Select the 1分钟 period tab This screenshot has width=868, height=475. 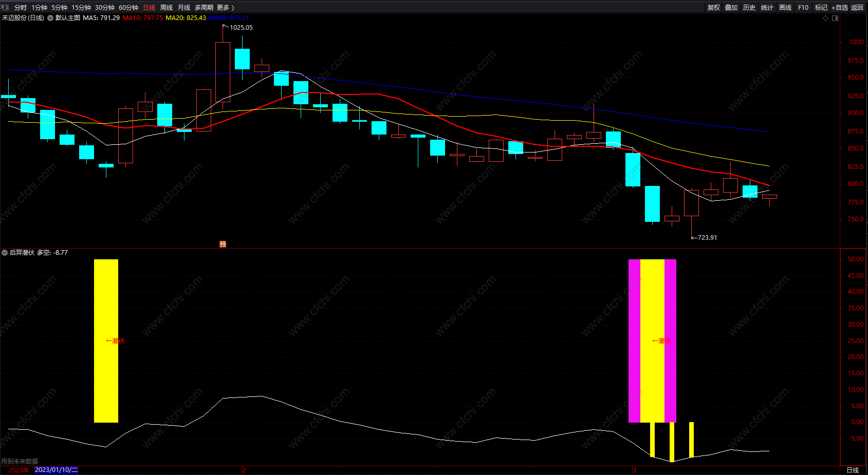tap(39, 8)
